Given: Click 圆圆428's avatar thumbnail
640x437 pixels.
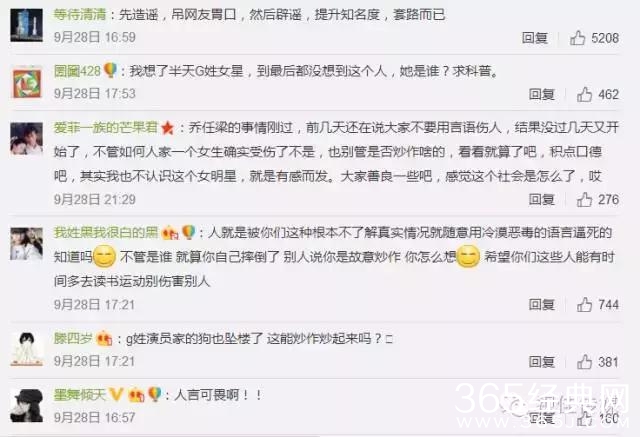Looking at the screenshot, I should click(27, 83).
